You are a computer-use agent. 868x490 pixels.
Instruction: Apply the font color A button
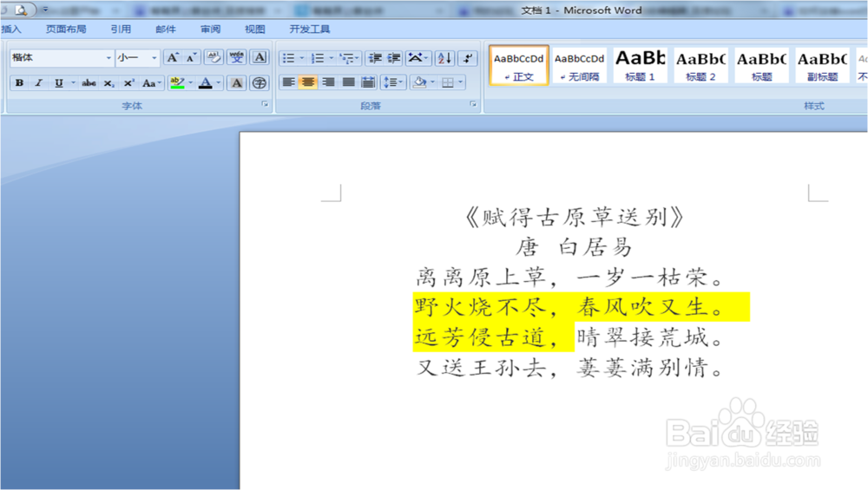[206, 83]
